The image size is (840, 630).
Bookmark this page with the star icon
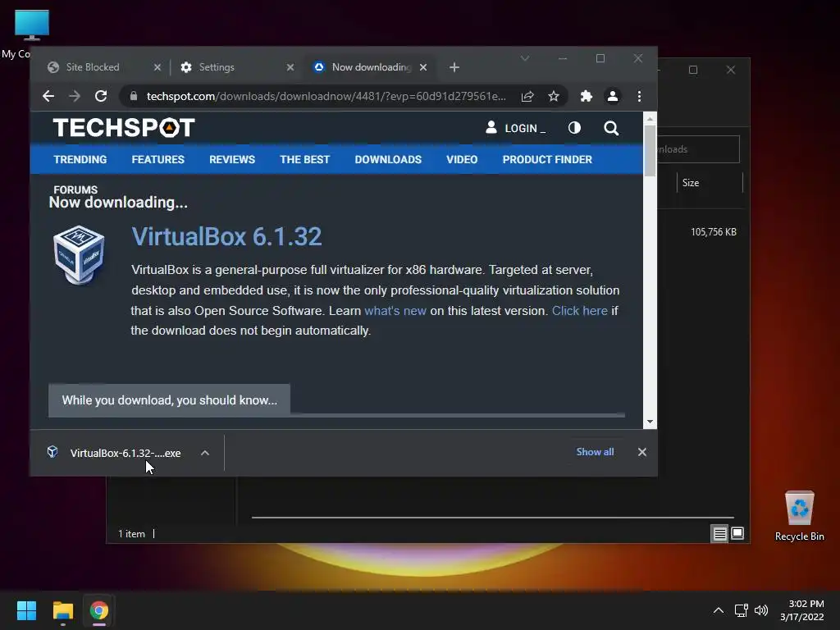tap(554, 97)
